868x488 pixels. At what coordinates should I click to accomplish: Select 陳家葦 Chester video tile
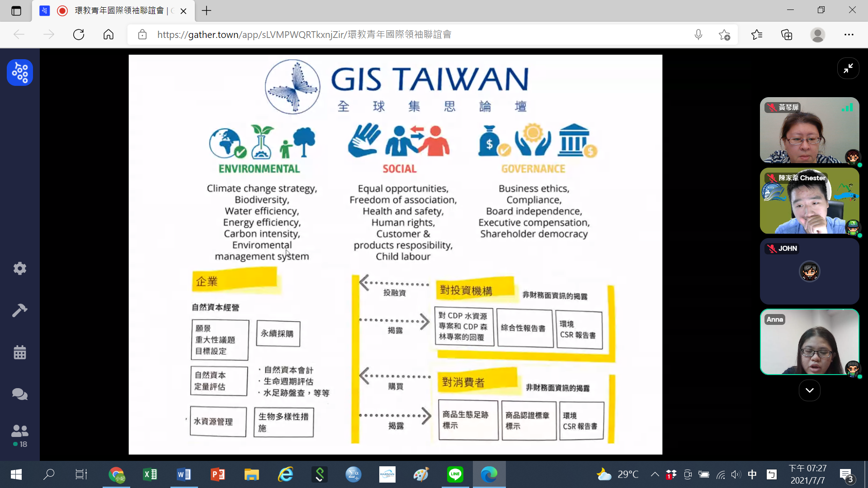[809, 201]
